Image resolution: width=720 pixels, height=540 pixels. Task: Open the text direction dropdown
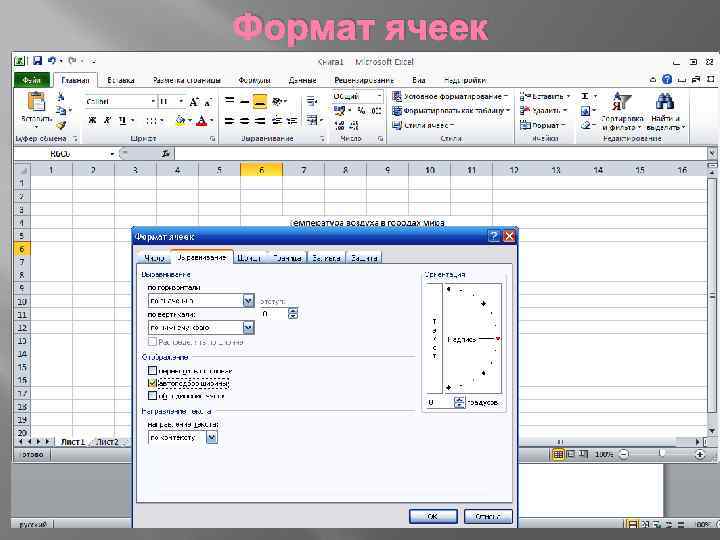[212, 438]
